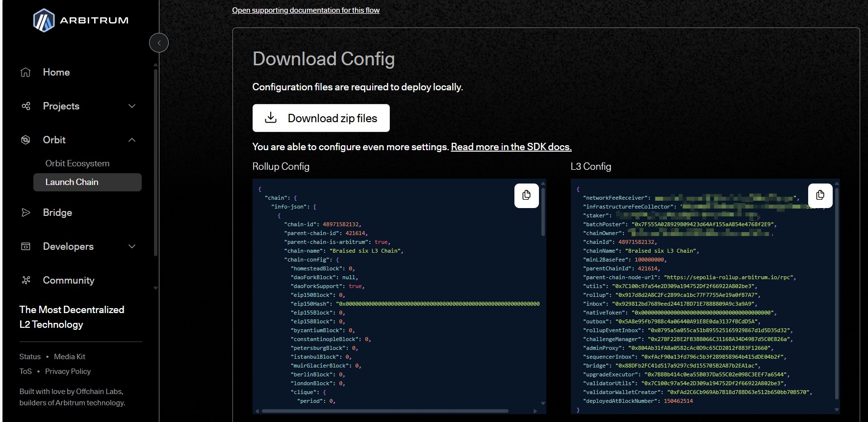The width and height of the screenshot is (868, 422).
Task: Click the Rollup Config vertical scrollbar
Action: (543, 211)
